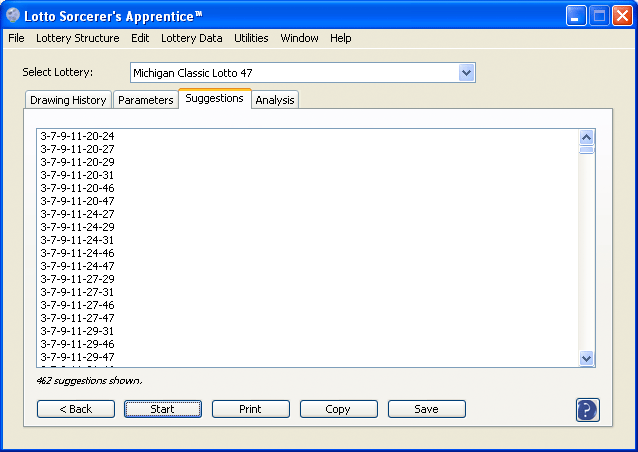
Task: Switch to the Analysis tab
Action: [275, 100]
